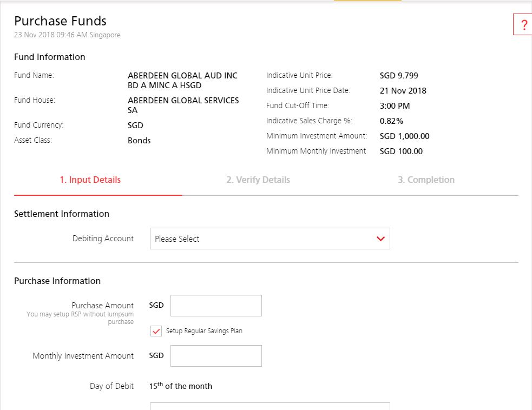Click the cut-off time 3:00 PM

click(x=395, y=106)
